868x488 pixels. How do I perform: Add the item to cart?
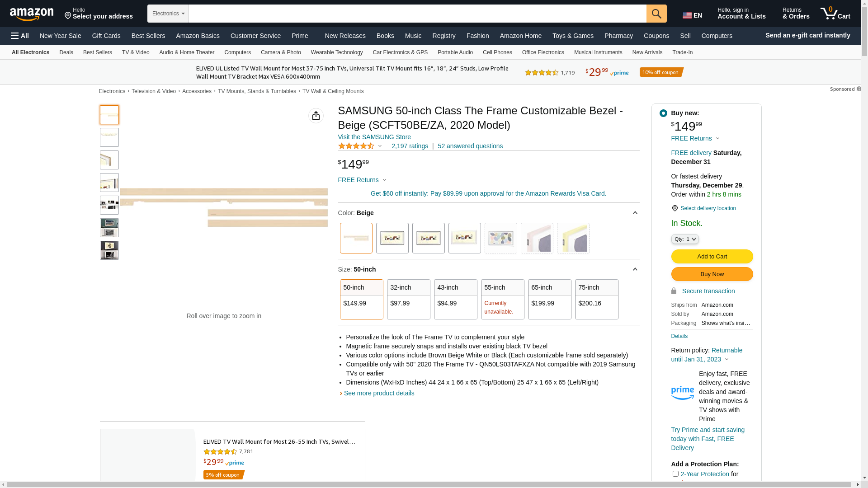(x=712, y=257)
